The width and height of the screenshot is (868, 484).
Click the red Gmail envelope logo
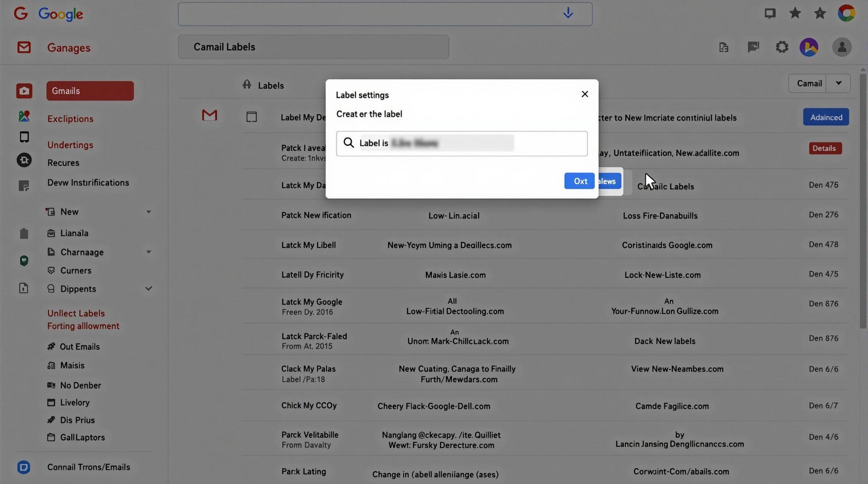click(24, 47)
